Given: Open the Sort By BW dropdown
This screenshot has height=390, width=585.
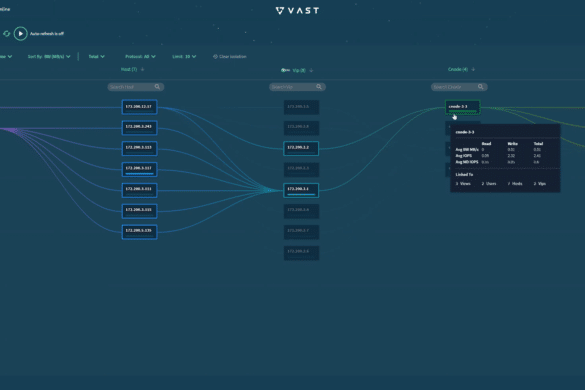Looking at the screenshot, I should point(49,57).
